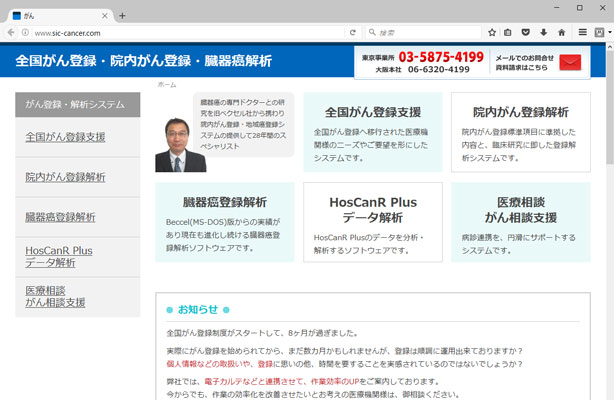Click the site title 全国がん登録・院内がん登録・臓器癌解析

(x=144, y=61)
